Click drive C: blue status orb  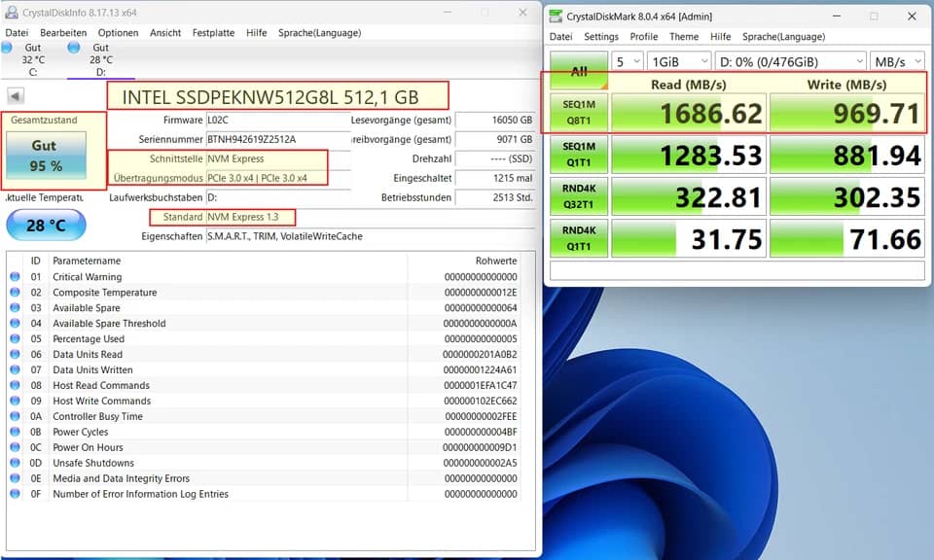coord(7,47)
